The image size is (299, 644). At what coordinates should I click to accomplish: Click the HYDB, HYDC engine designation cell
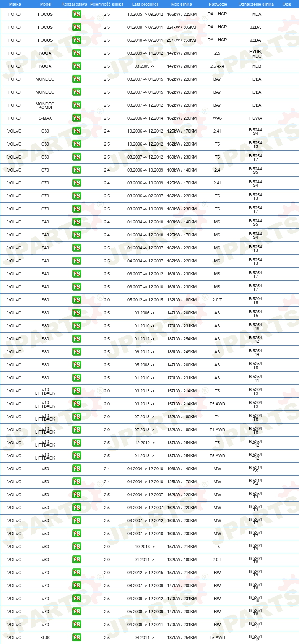pos(255,54)
